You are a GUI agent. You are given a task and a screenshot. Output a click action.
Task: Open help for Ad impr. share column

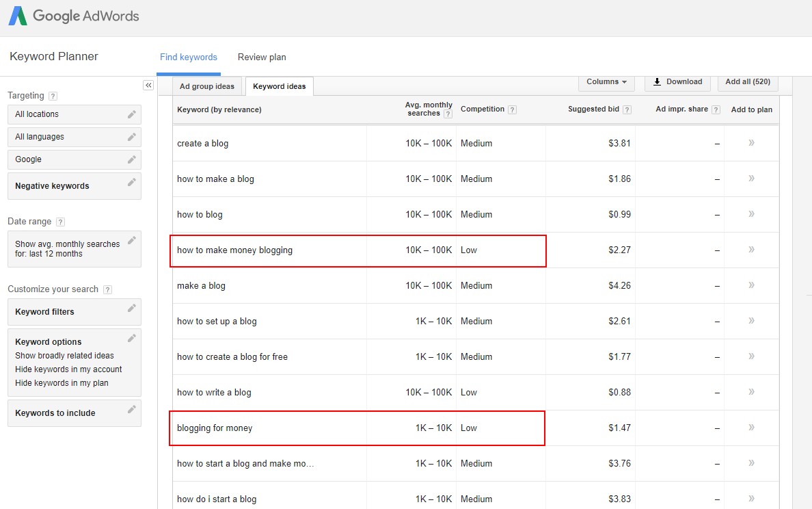tap(716, 110)
